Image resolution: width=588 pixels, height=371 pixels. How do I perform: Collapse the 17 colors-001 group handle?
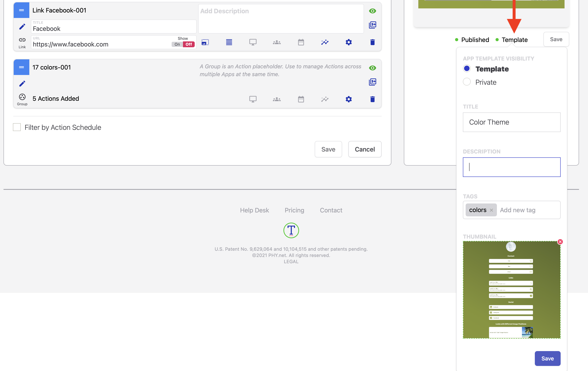pyautogui.click(x=21, y=67)
